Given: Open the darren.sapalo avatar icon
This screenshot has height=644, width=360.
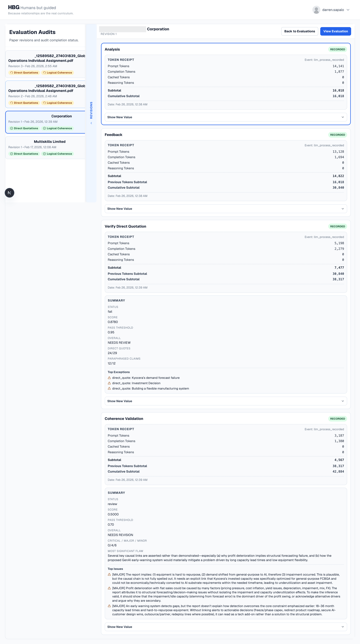Looking at the screenshot, I should click(316, 10).
